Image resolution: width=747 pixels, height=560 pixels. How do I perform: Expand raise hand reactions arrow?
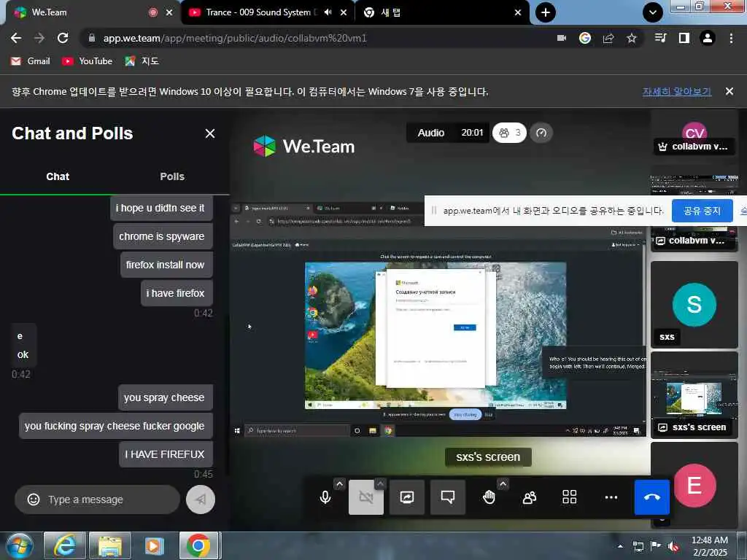pyautogui.click(x=503, y=484)
